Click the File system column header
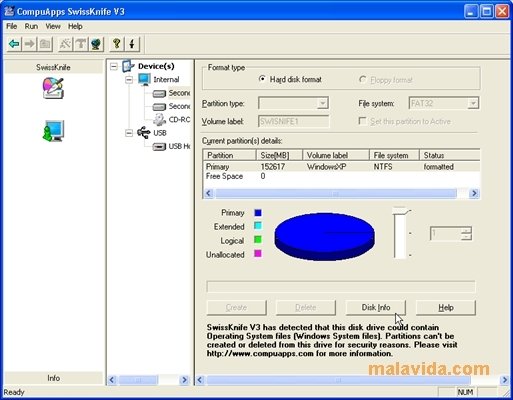 coord(394,155)
